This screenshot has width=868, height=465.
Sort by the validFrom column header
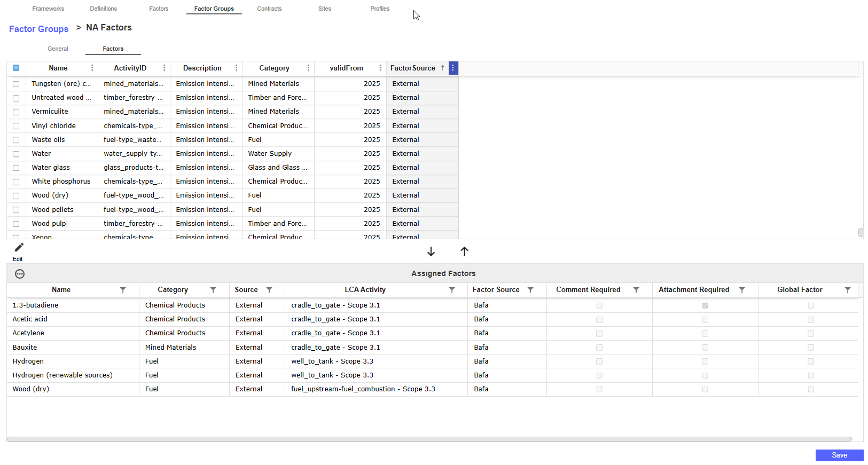346,68
